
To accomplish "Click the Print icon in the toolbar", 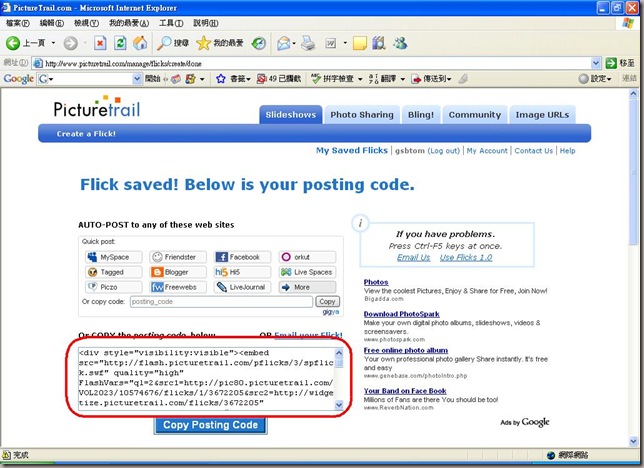I will click(308, 43).
